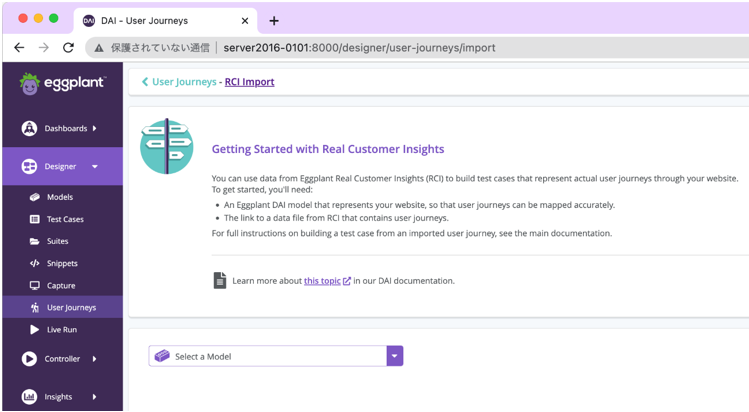Click the browser address bar URL
Image resolution: width=749 pixels, height=412 pixels.
pos(359,48)
